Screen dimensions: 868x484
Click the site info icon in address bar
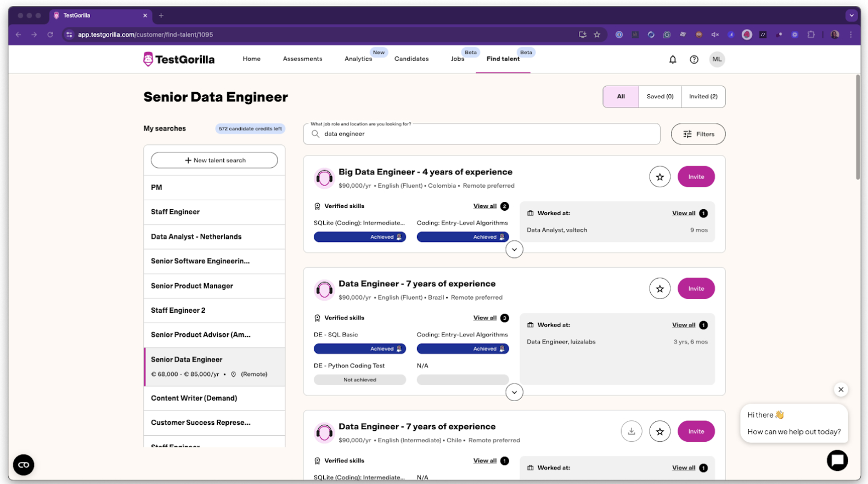(69, 35)
